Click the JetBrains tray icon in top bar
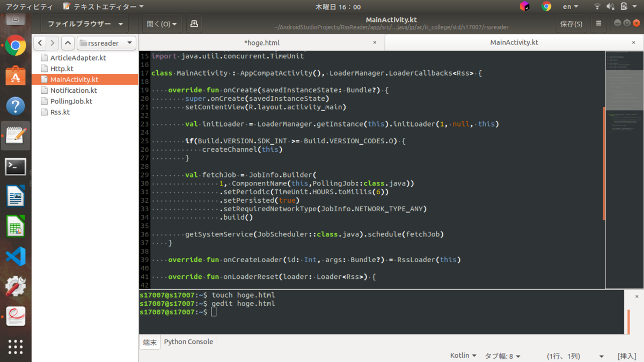Image resolution: width=644 pixels, height=362 pixels. 525,6
